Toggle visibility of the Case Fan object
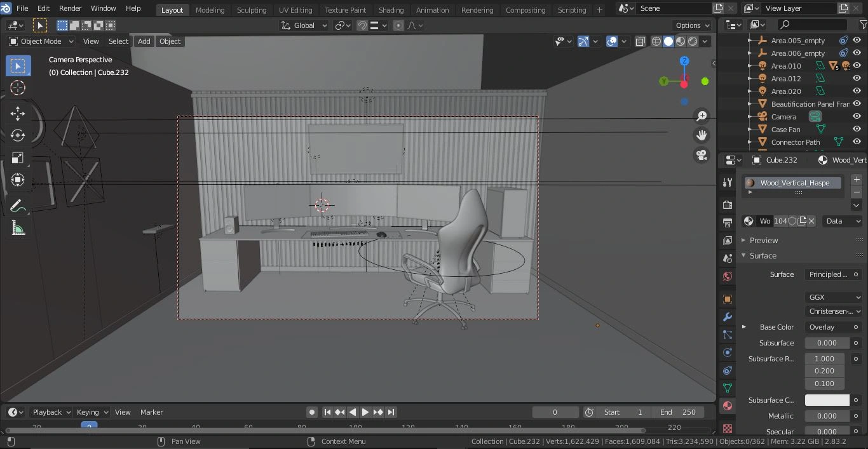Image resolution: width=868 pixels, height=449 pixels. pyautogui.click(x=857, y=130)
